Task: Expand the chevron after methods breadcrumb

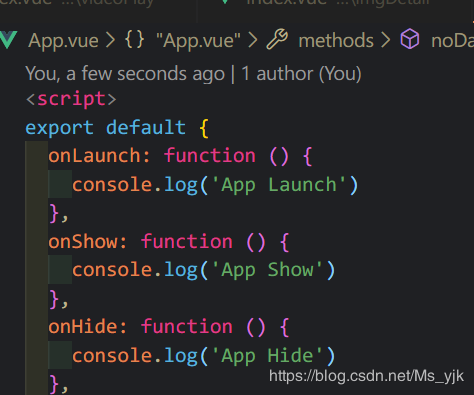Action: tap(385, 41)
